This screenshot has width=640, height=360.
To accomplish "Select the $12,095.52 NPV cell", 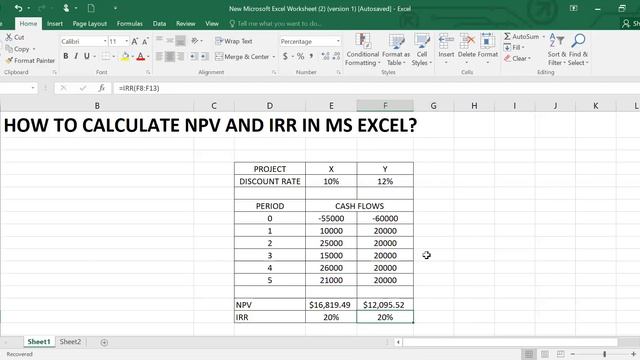I will [385, 305].
